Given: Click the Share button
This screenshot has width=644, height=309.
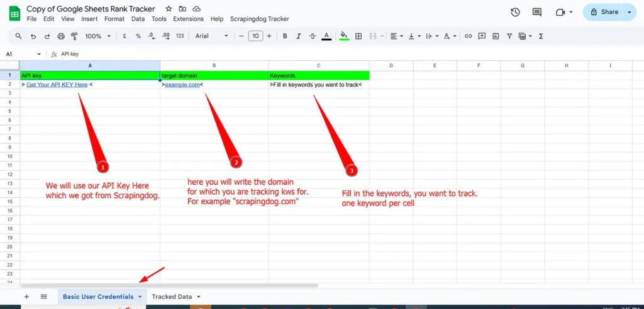Looking at the screenshot, I should click(x=603, y=13).
